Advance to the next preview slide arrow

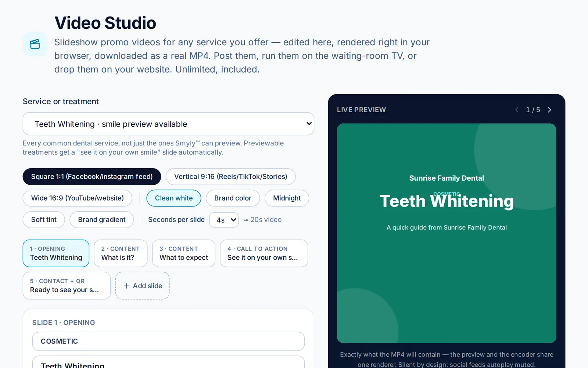[x=549, y=110]
